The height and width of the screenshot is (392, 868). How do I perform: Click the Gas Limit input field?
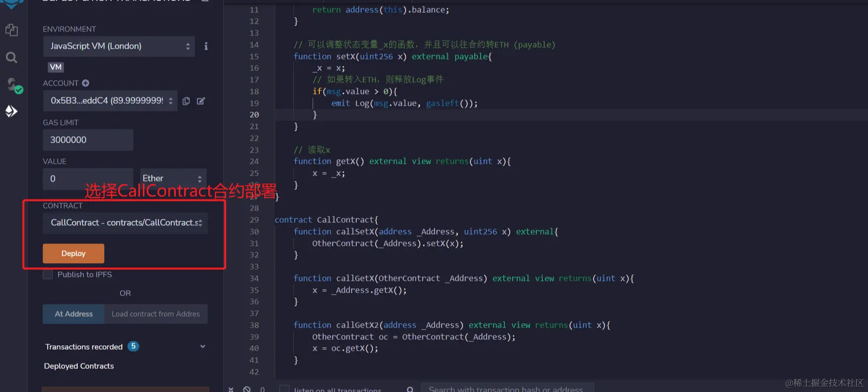point(88,140)
